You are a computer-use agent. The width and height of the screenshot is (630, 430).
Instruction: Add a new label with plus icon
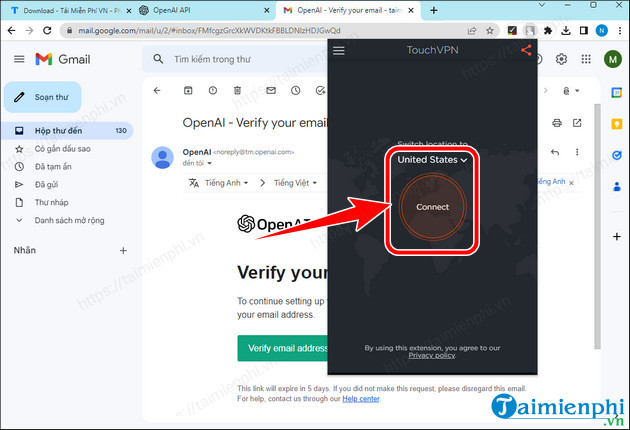click(123, 250)
